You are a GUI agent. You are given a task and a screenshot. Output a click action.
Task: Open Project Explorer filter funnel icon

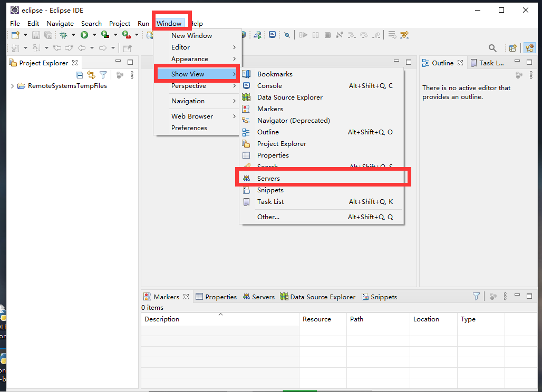click(x=103, y=75)
